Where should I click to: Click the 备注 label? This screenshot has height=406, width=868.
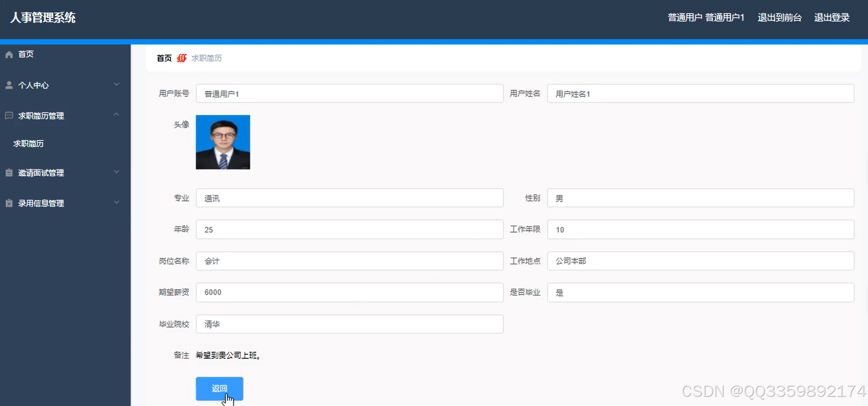pos(181,355)
